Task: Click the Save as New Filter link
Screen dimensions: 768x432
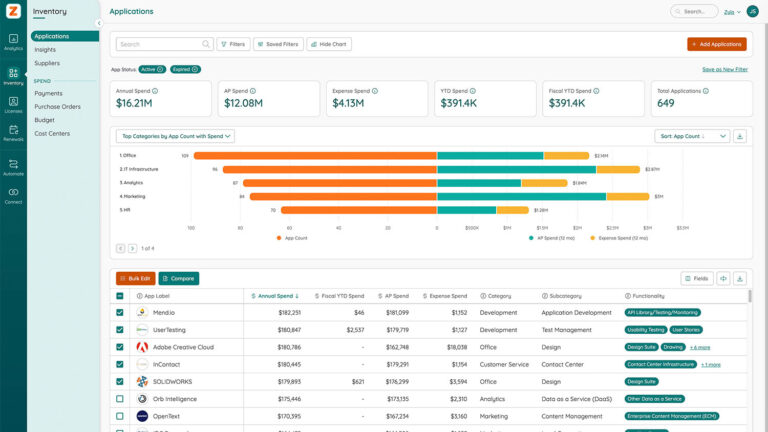Action: point(724,69)
